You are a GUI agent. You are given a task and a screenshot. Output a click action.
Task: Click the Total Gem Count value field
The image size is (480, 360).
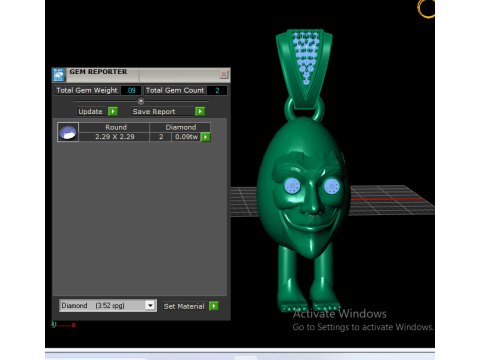pyautogui.click(x=217, y=90)
